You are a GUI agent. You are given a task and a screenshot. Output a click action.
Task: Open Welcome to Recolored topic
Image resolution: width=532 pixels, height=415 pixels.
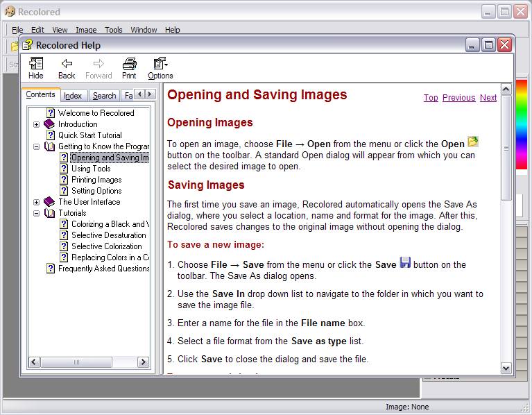96,113
